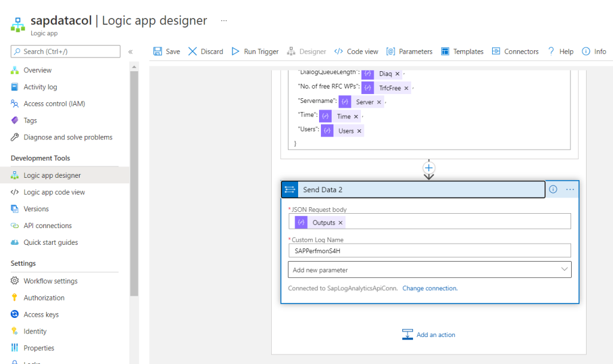Click the Save button label
This screenshot has width=613, height=364.
tap(173, 51)
